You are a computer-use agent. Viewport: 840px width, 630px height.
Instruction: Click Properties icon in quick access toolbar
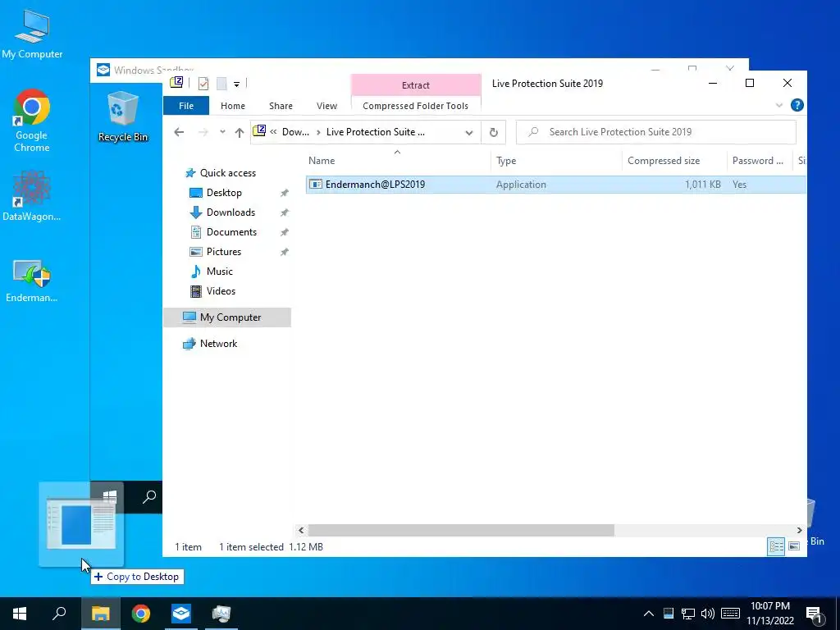(x=203, y=83)
